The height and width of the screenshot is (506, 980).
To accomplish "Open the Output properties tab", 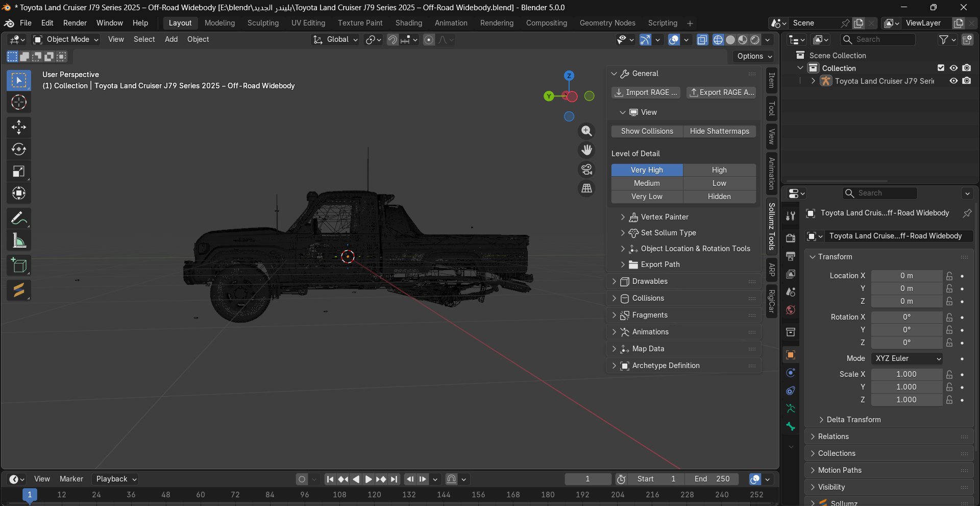I will pos(791,256).
